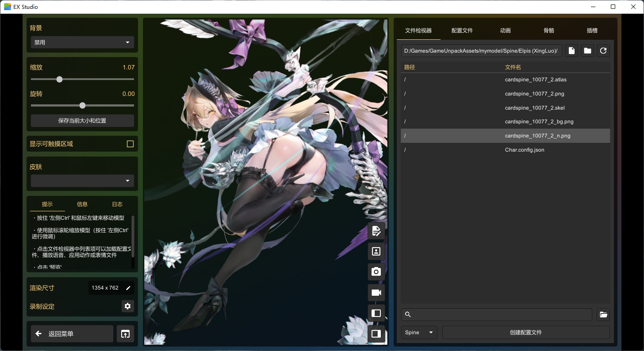Select file cardspine_10077_2_n.png
The width and height of the screenshot is (644, 351).
click(505, 136)
